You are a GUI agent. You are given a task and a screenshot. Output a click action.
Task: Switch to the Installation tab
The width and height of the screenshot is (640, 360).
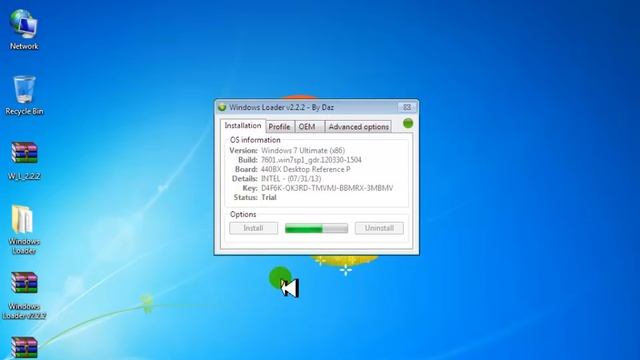coord(243,126)
